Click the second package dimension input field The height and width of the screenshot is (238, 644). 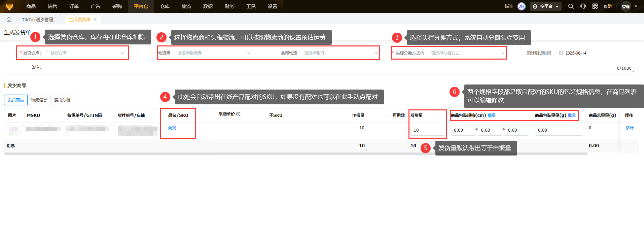coord(490,130)
